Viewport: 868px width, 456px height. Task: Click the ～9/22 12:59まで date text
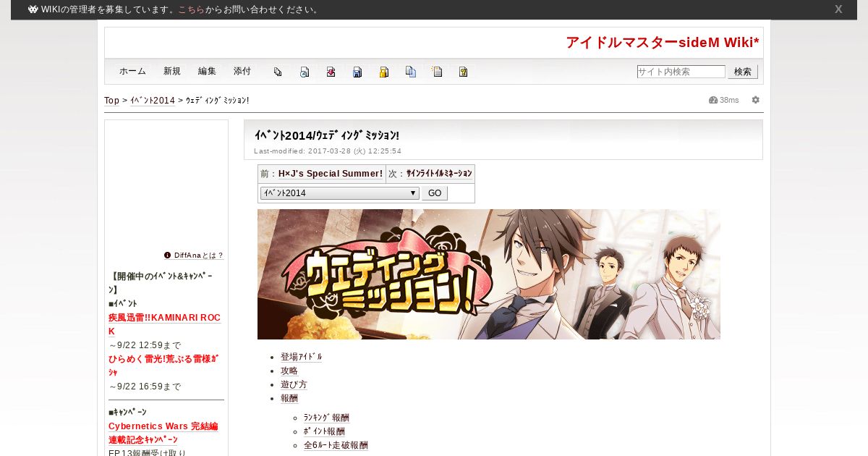click(145, 345)
